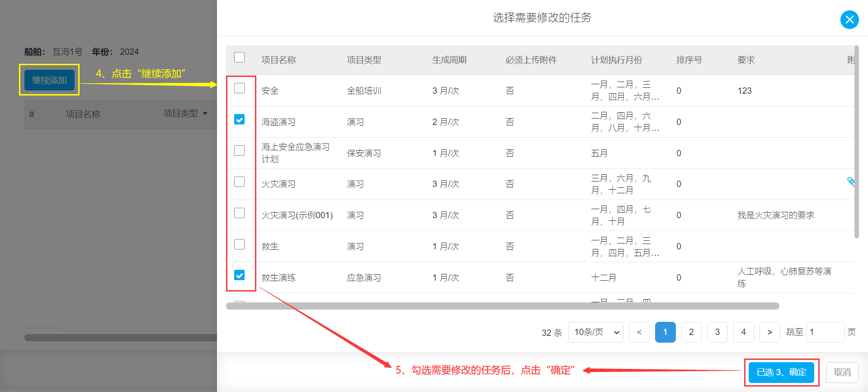This screenshot has width=868, height=392.
Task: Click the 海盗演习 project name cell
Action: pos(278,122)
